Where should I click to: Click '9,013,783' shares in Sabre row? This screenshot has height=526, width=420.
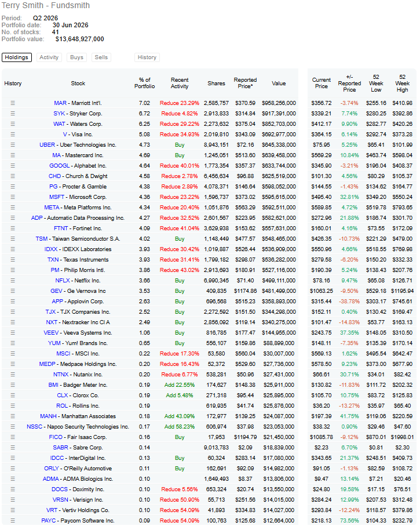click(x=216, y=447)
